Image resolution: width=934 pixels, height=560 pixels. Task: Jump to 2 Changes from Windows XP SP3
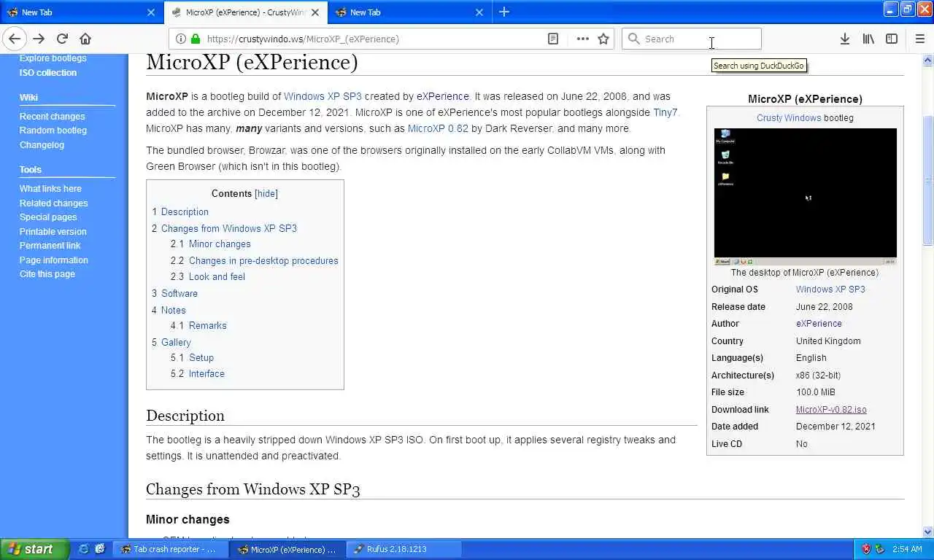[x=224, y=228]
